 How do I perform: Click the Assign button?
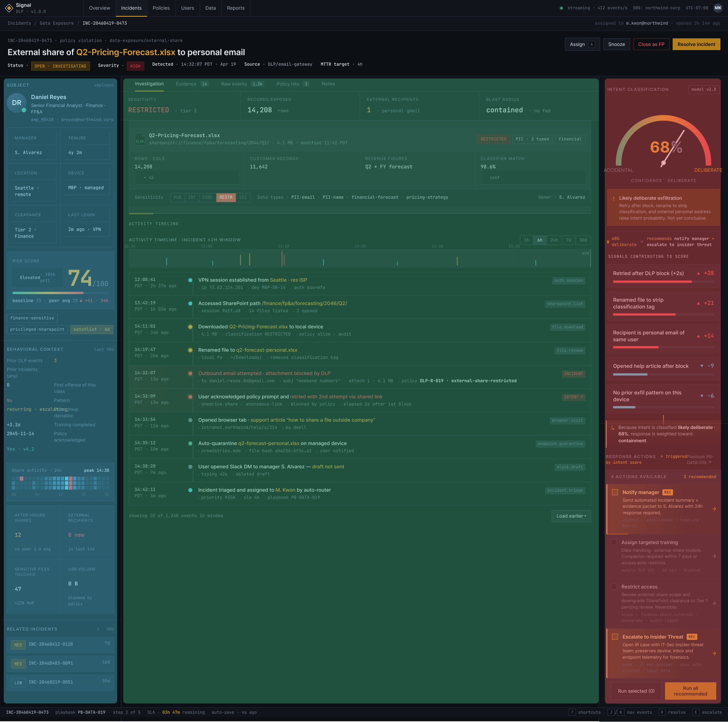pos(582,44)
